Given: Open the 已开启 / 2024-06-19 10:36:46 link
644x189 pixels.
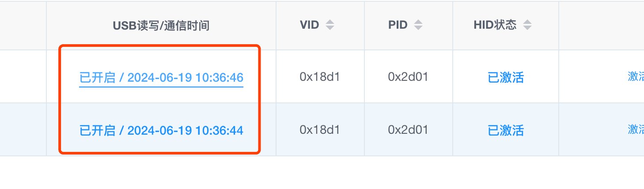Looking at the screenshot, I should (161, 78).
